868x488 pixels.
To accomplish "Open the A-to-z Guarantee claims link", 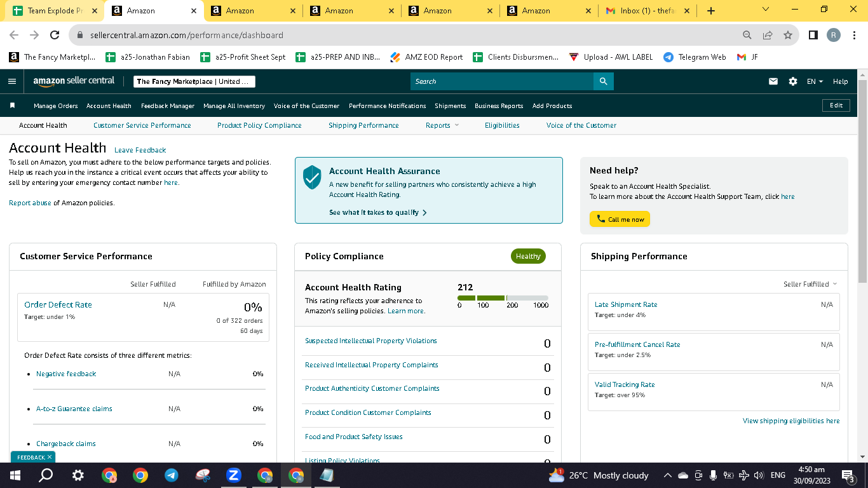I will (74, 409).
